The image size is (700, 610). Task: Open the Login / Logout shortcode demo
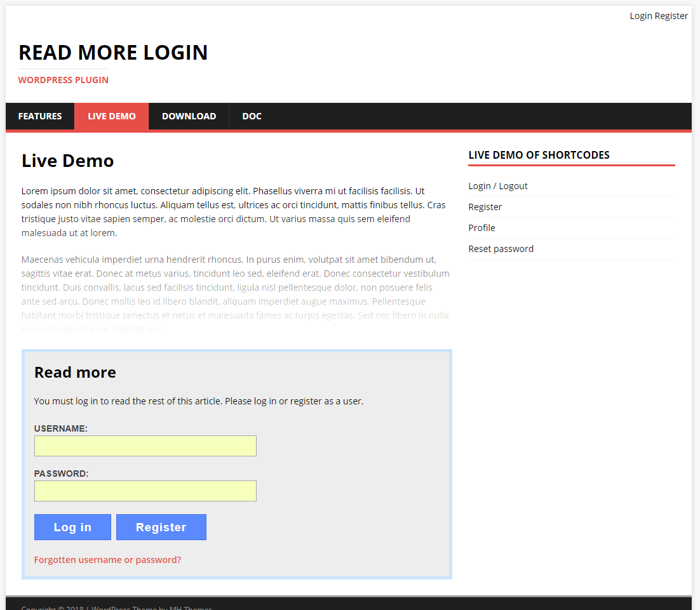(x=498, y=185)
